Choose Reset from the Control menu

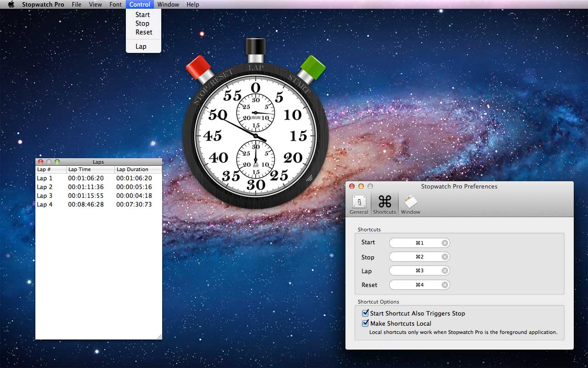[144, 32]
